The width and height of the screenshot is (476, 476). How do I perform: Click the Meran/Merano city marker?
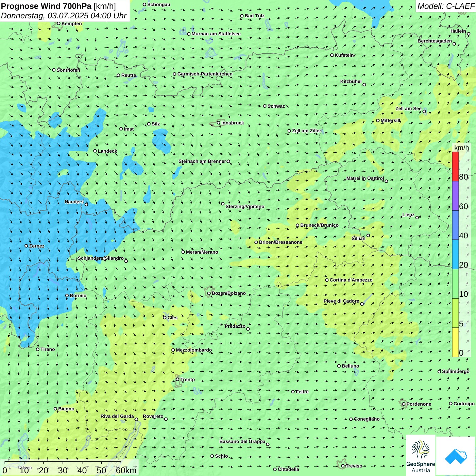coord(183,252)
